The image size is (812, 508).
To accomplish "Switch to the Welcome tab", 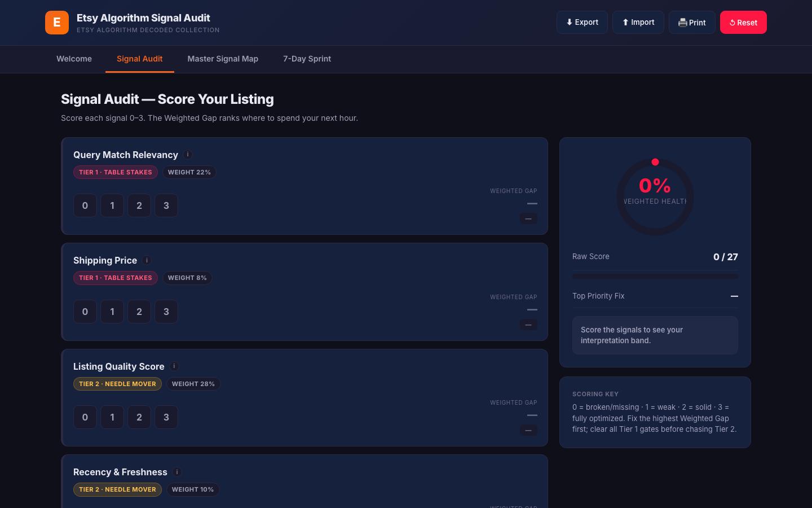I will (x=74, y=59).
